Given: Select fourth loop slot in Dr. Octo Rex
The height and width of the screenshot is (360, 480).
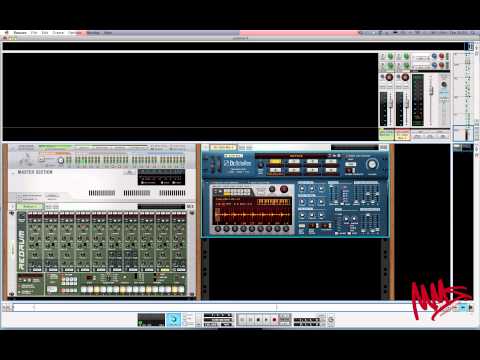Looking at the screenshot, I should (331, 162).
